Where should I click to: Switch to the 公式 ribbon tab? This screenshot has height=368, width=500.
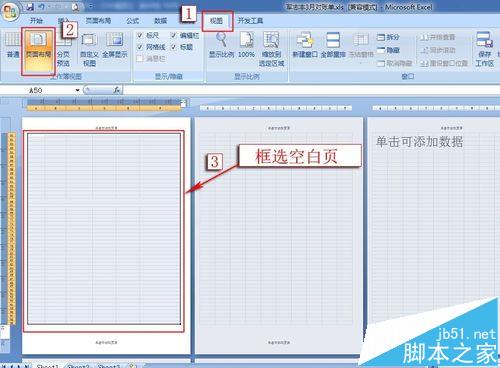tap(132, 21)
